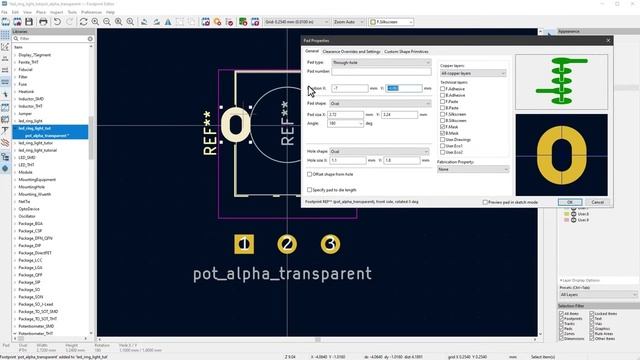This screenshot has width=640, height=360.
Task: Open the Pad shape dropdown
Action: click(380, 104)
